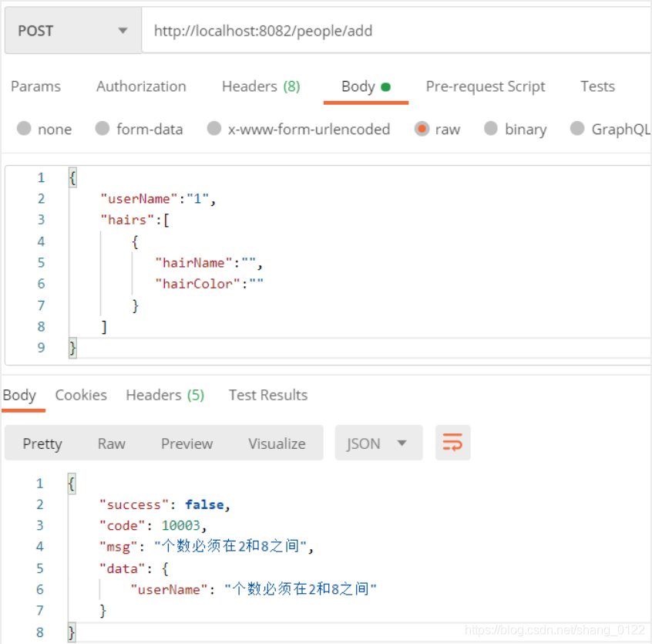The width and height of the screenshot is (652, 644).
Task: Select the GraphQL body radio button
Action: (x=577, y=129)
